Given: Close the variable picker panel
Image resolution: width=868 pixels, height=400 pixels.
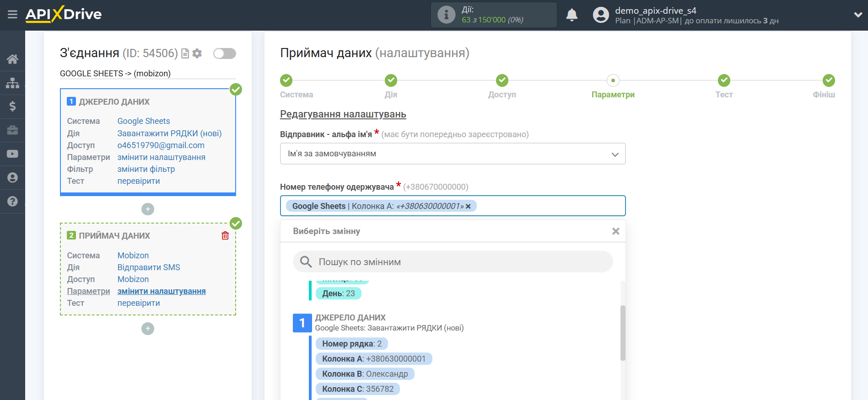Looking at the screenshot, I should point(616,231).
